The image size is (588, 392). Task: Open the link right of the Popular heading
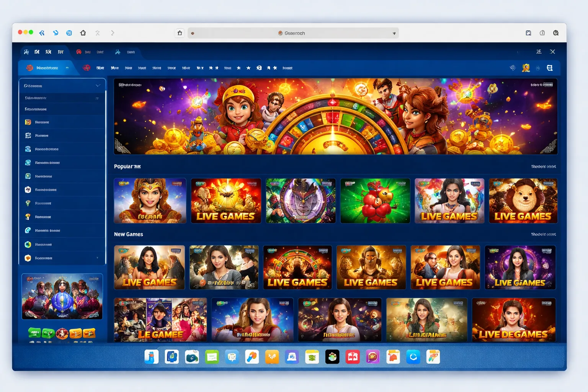544,167
